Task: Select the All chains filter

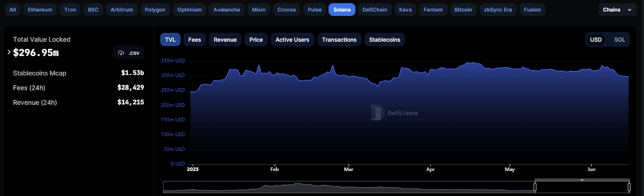Action: click(x=13, y=10)
